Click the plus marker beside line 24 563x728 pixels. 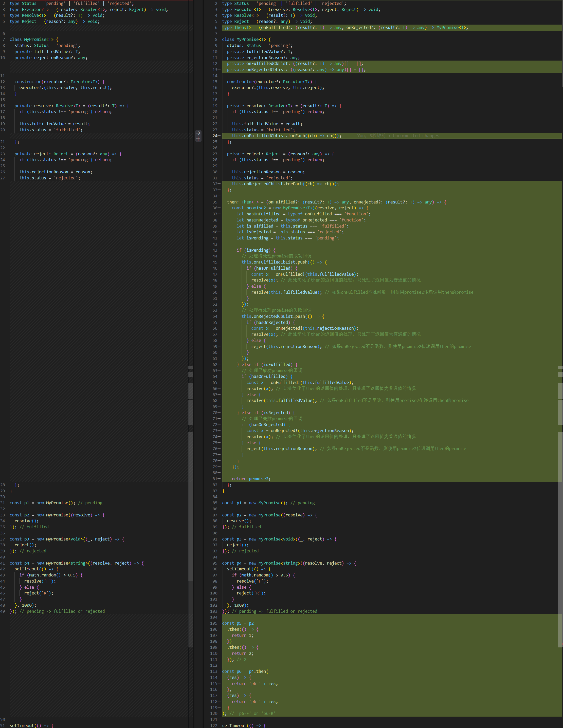[x=219, y=136]
